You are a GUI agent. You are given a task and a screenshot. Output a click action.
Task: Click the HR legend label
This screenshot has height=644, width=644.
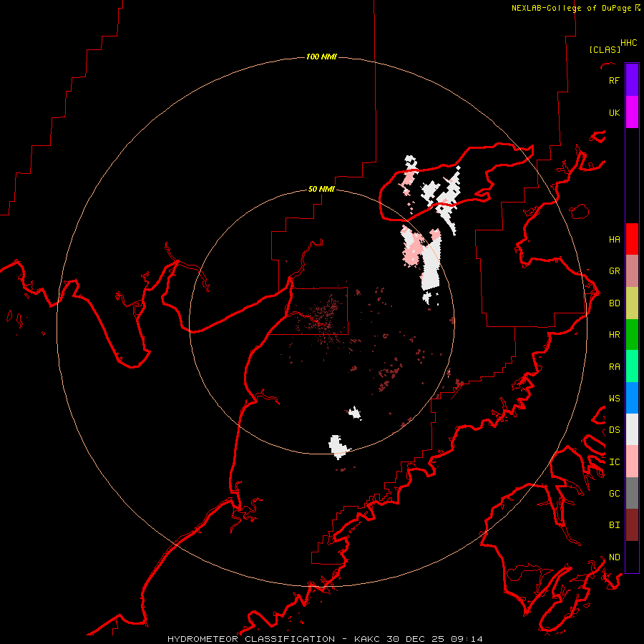pos(614,335)
